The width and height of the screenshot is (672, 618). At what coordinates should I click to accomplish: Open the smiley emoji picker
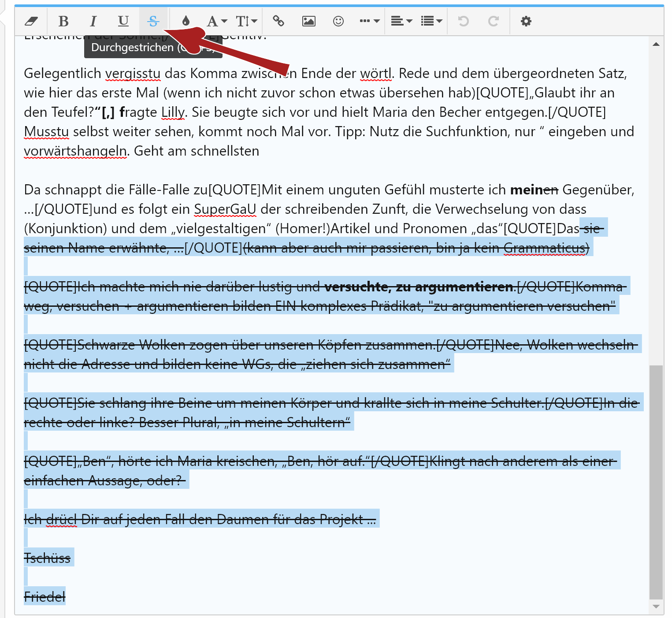point(338,21)
